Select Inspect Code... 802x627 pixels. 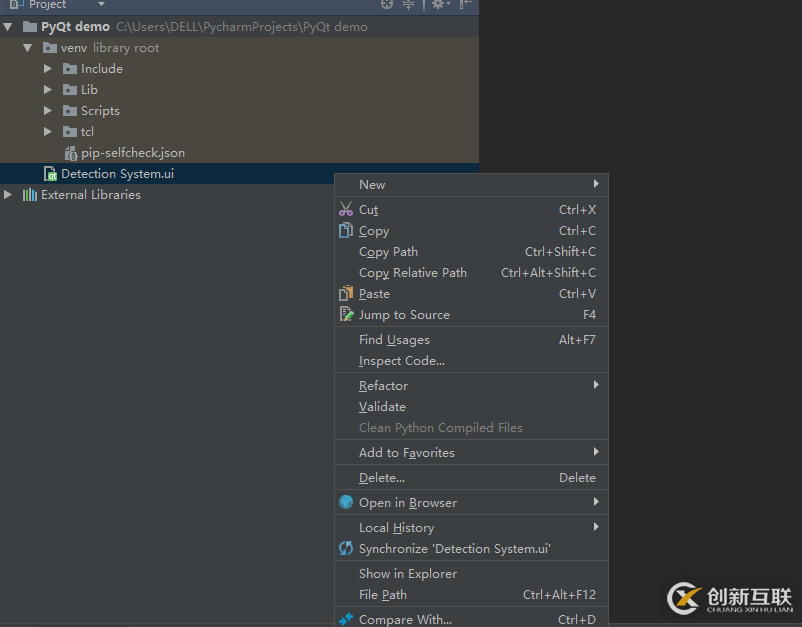pos(471,361)
